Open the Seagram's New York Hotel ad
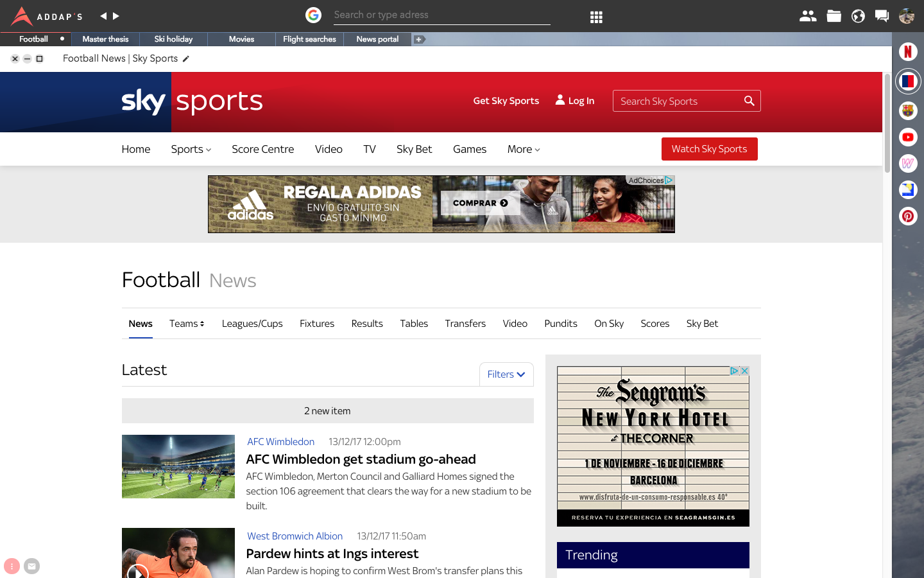Screen dimensions: 924x578 click(x=653, y=446)
